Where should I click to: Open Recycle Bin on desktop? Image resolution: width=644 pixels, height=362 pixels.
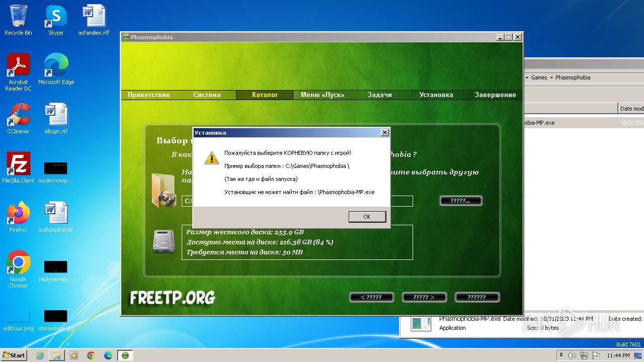(18, 21)
